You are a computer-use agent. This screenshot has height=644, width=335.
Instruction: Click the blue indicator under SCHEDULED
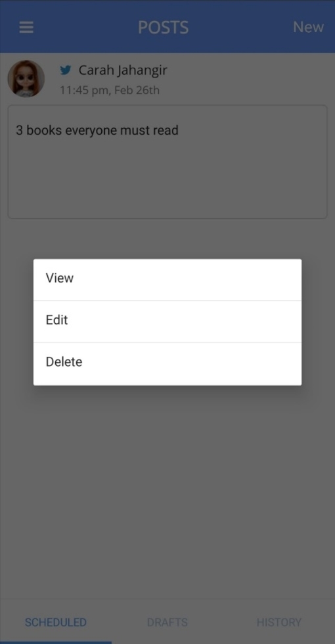56,643
